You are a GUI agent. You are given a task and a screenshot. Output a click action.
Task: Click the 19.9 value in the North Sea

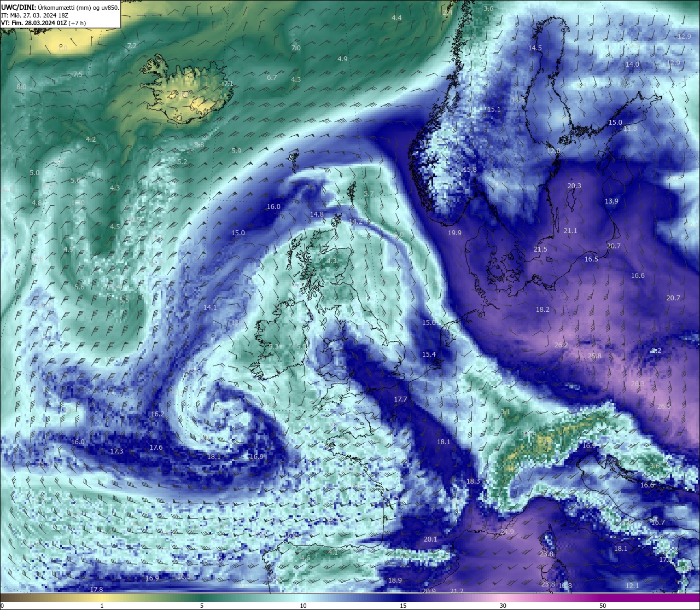click(454, 233)
